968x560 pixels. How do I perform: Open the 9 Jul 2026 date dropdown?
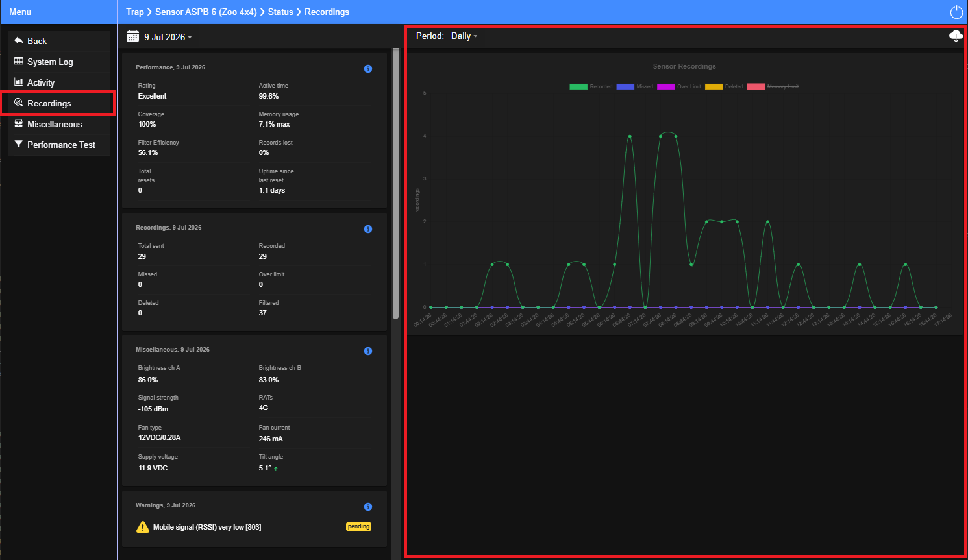click(168, 37)
